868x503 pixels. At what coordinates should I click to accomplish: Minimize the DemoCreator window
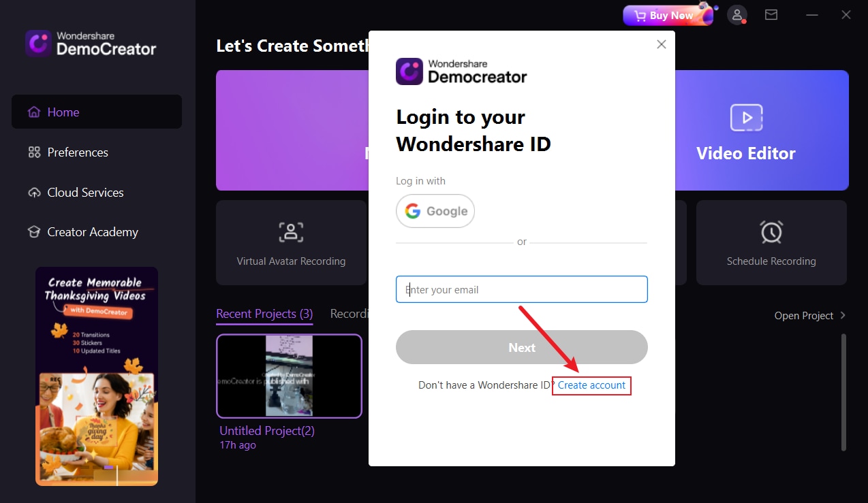point(811,14)
